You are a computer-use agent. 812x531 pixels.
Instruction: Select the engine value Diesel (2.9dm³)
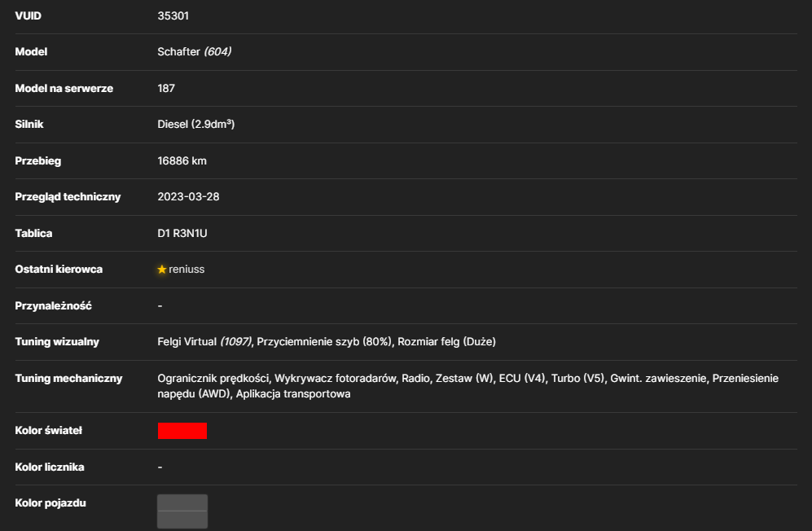195,125
